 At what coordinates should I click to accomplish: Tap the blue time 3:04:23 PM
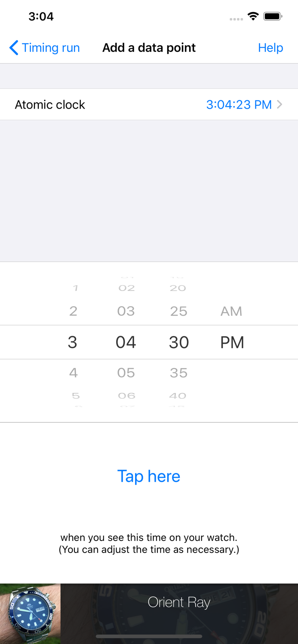(239, 104)
